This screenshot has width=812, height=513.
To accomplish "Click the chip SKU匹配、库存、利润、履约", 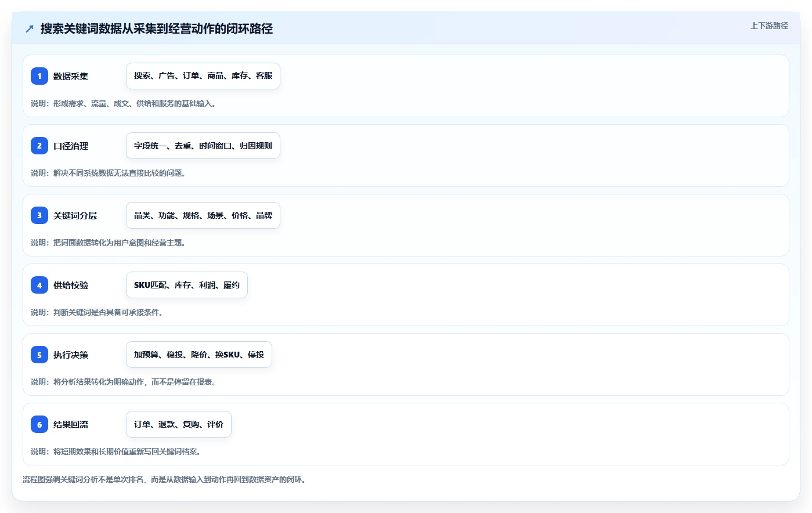I will point(187,285).
